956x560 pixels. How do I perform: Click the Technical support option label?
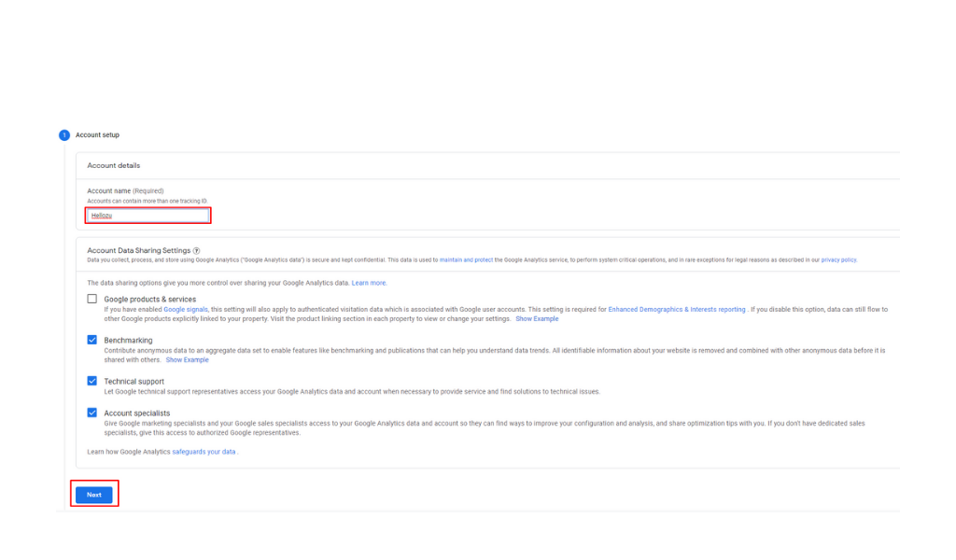coord(134,382)
